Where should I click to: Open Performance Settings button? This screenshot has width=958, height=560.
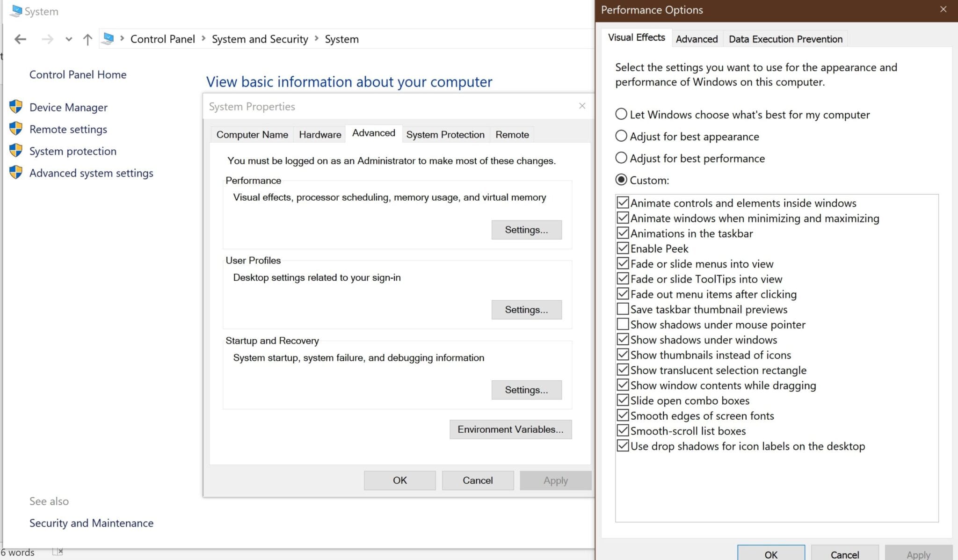(x=526, y=230)
